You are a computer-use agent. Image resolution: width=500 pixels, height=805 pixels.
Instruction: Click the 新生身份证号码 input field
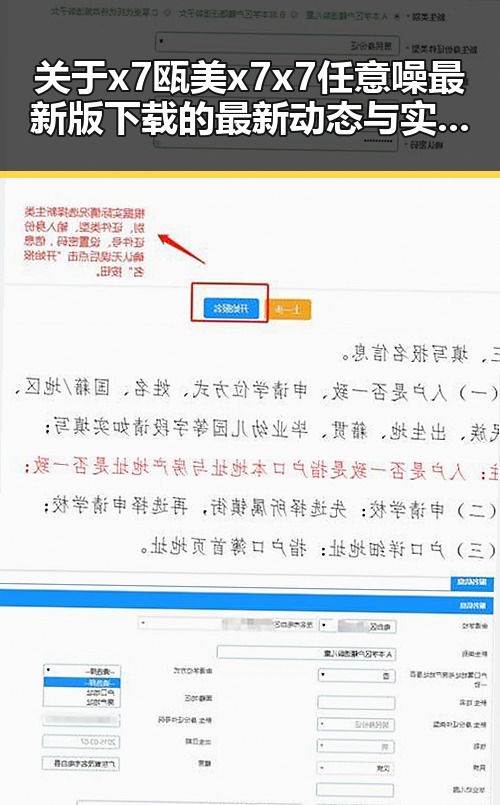pyautogui.click(x=82, y=720)
